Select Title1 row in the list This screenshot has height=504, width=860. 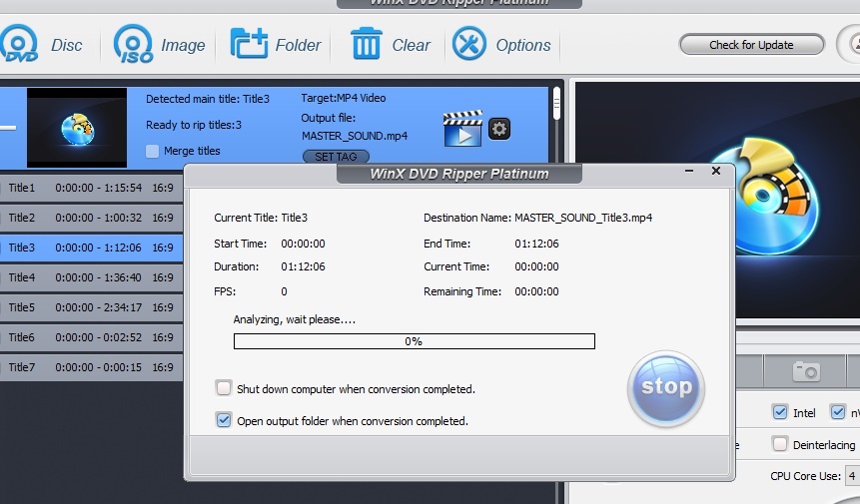point(91,188)
